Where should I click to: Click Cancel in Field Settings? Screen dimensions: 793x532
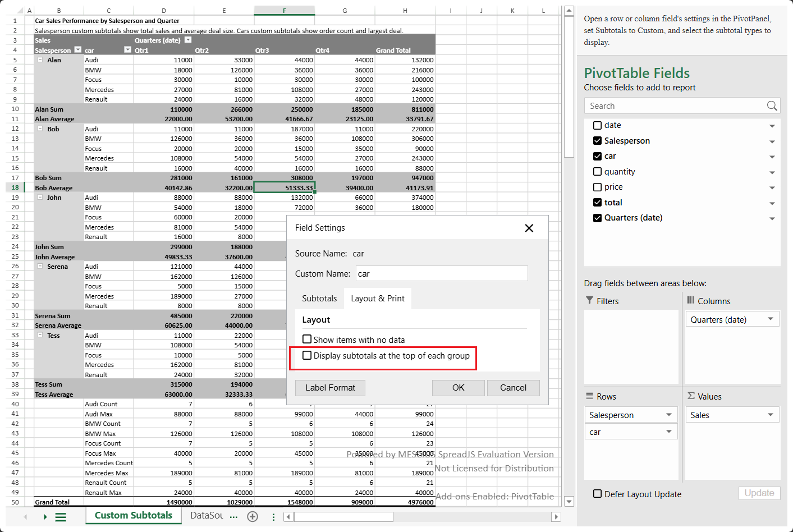pos(513,388)
